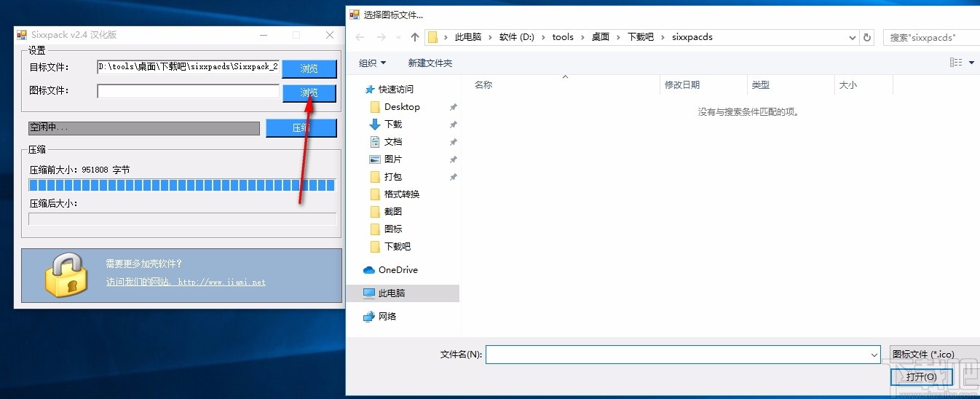Go up one folder level
Viewport: 980px width, 399px height.
click(415, 37)
